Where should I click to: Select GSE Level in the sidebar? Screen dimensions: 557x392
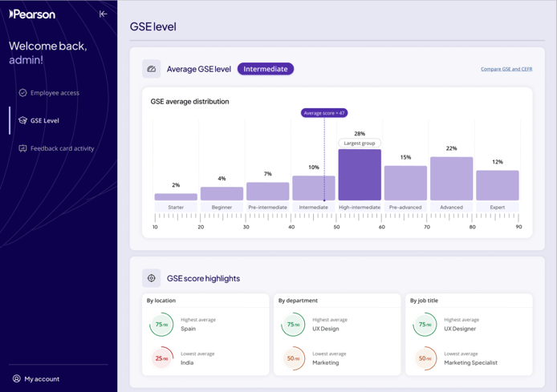pos(39,120)
